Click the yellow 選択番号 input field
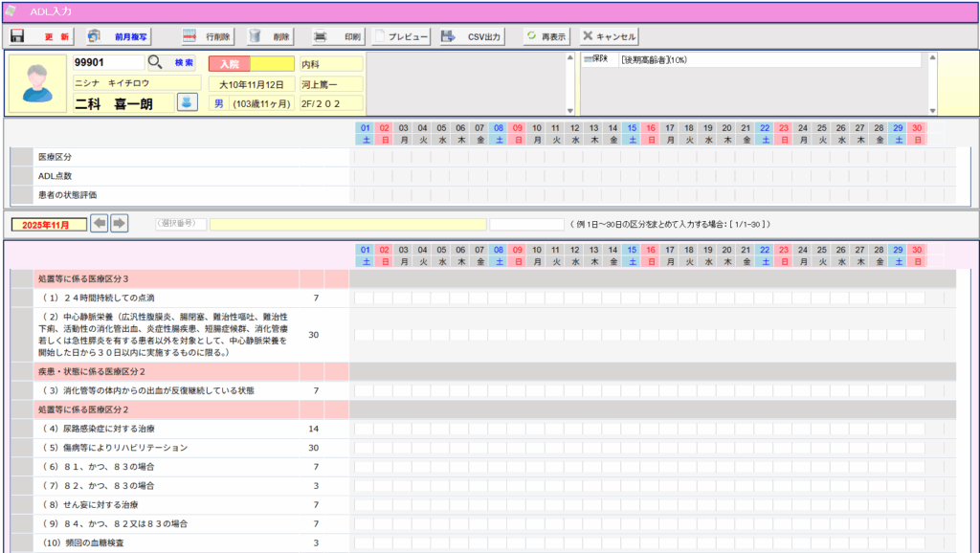This screenshot has height=553, width=980. [348, 224]
